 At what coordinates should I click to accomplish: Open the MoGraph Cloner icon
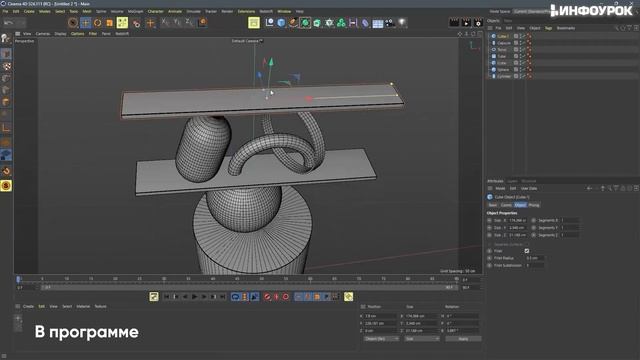[x=341, y=23]
